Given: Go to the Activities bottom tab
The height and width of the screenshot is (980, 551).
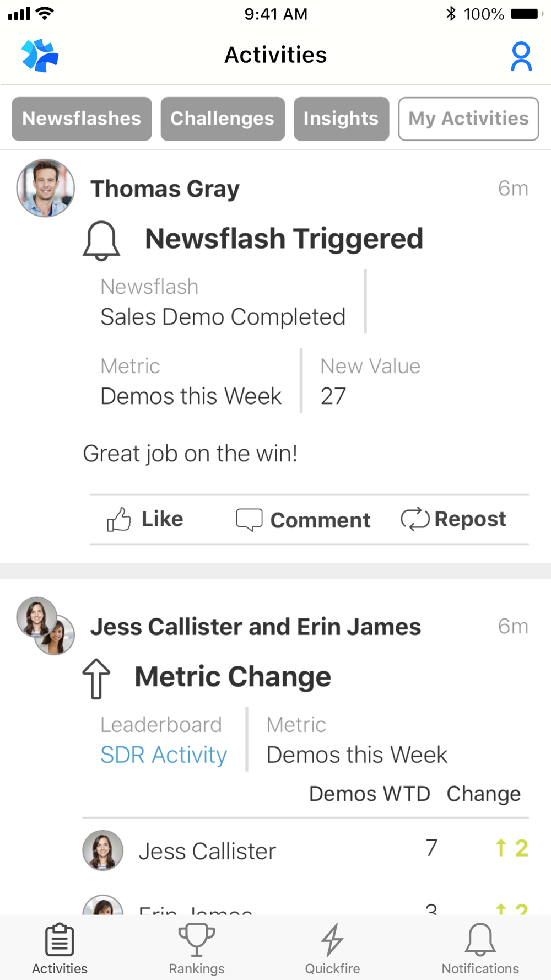Looking at the screenshot, I should click(60, 949).
